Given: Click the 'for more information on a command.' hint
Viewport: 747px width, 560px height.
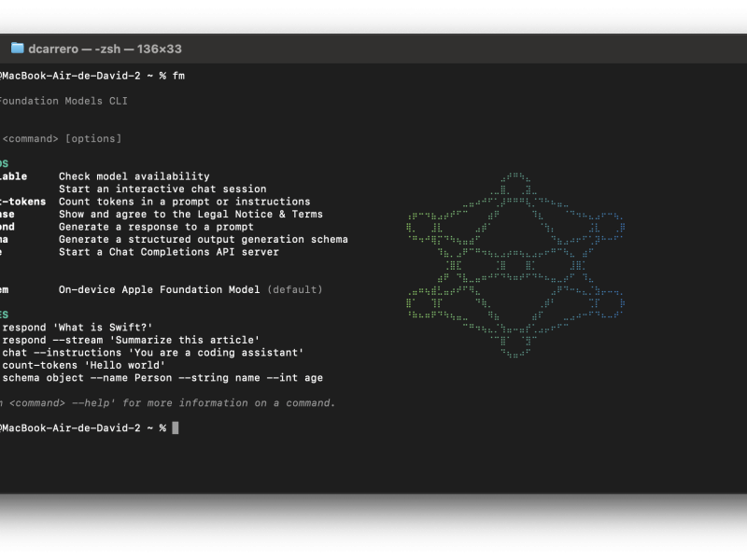Looking at the screenshot, I should tap(229, 403).
